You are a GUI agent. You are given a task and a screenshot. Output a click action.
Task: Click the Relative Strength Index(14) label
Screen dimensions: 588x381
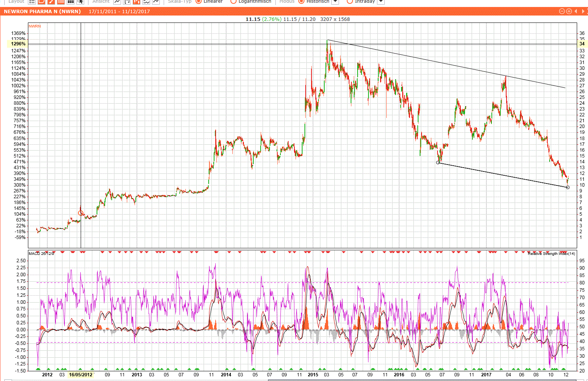tap(551, 253)
